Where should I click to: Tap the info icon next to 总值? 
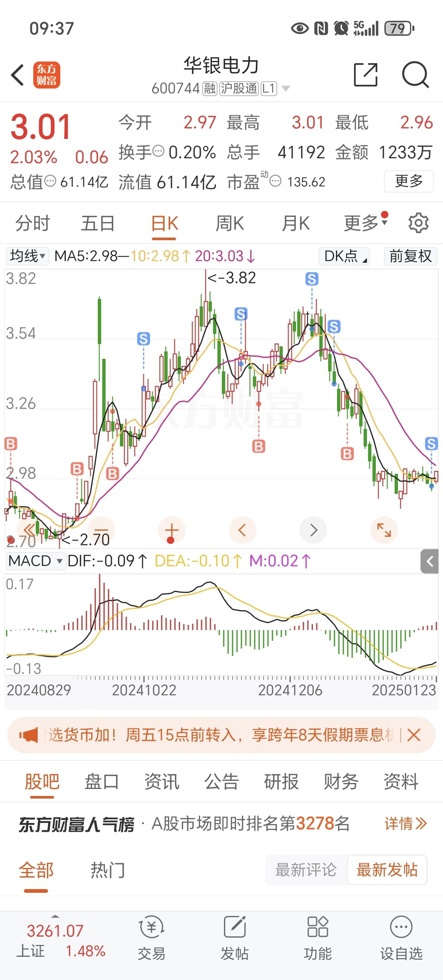point(50,181)
